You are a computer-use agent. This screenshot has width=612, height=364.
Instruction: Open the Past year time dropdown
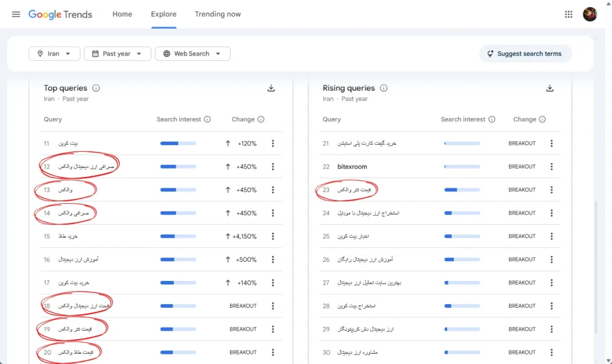pos(117,53)
